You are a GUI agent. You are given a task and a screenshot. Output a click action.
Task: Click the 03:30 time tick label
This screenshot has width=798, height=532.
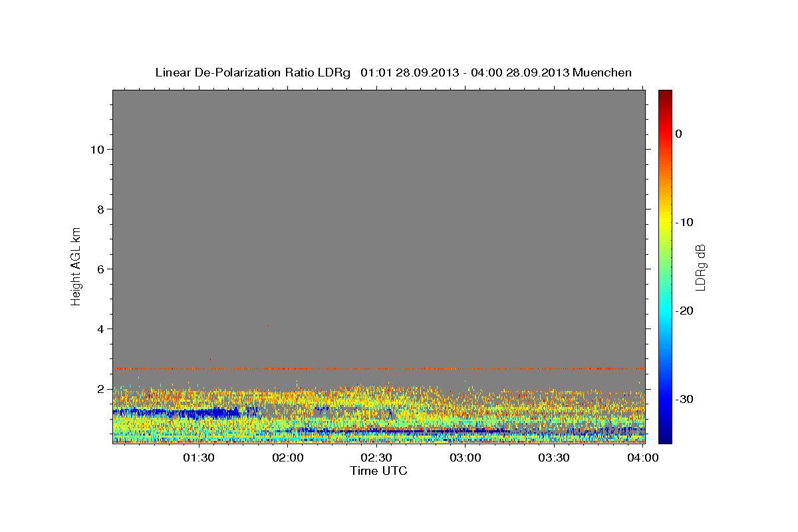click(x=554, y=458)
